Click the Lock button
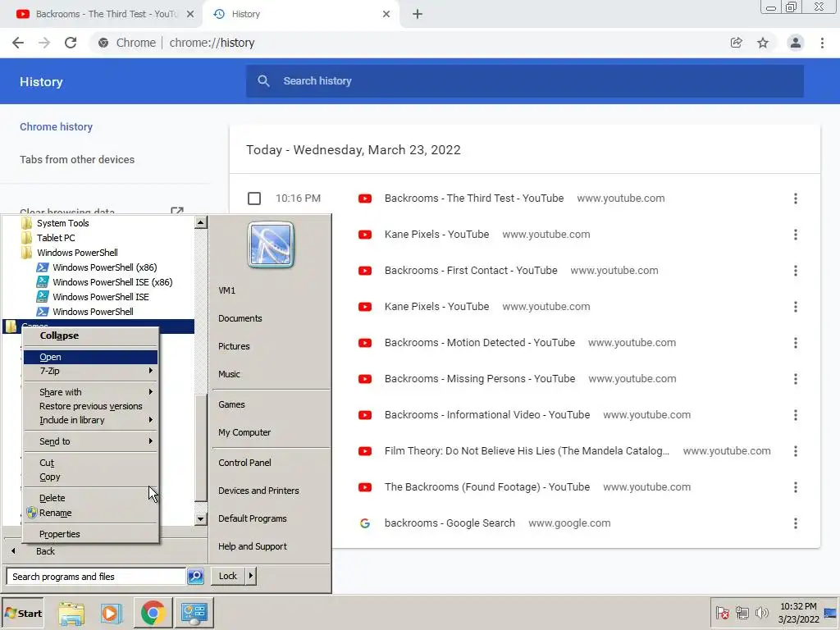This screenshot has height=630, width=840. [x=228, y=576]
